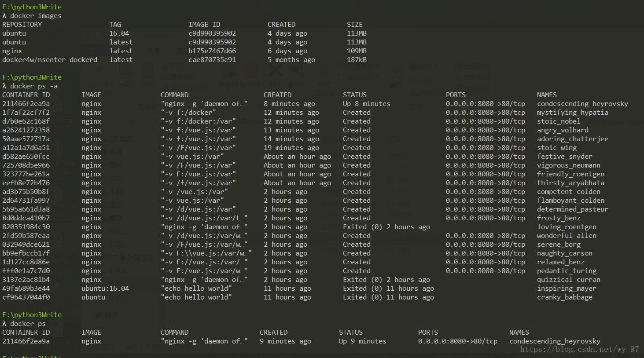The height and width of the screenshot is (358, 644).
Task: Click container name wonderful_allen
Action: point(567,236)
